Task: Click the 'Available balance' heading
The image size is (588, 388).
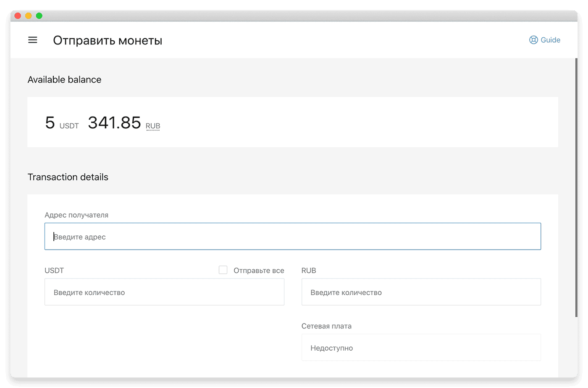Action: pos(64,80)
